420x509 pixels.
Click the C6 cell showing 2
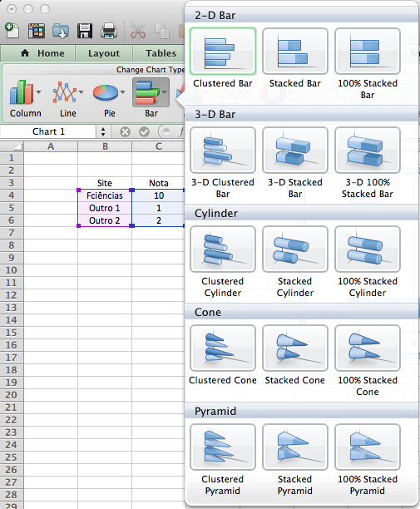tap(158, 220)
